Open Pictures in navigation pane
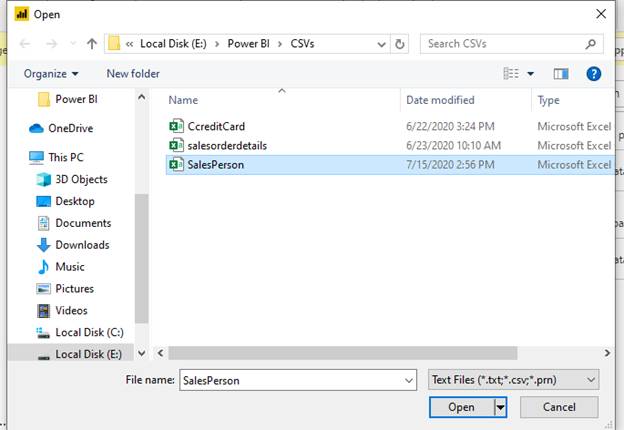Viewport: 624px width, 430px height. tap(74, 288)
